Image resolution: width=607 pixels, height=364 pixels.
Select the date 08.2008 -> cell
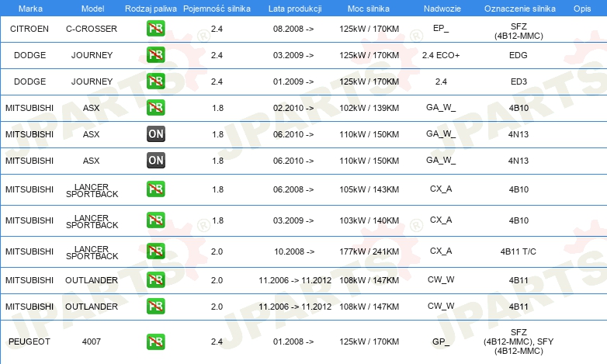[293, 29]
